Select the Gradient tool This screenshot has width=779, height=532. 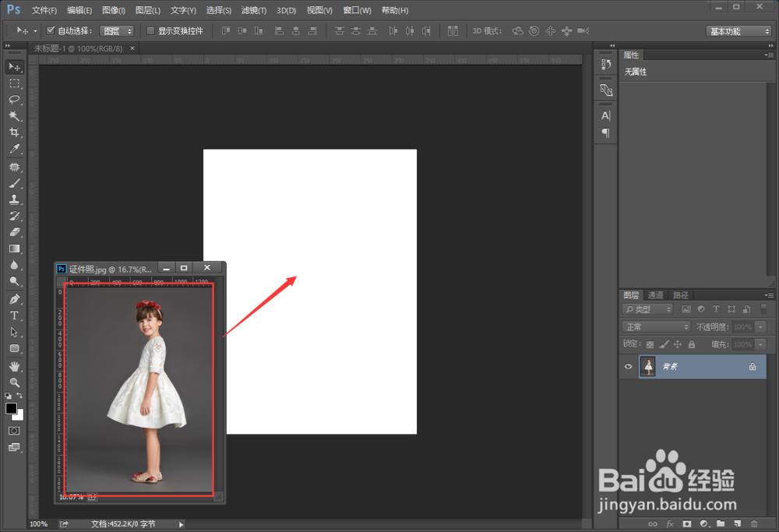coord(14,248)
